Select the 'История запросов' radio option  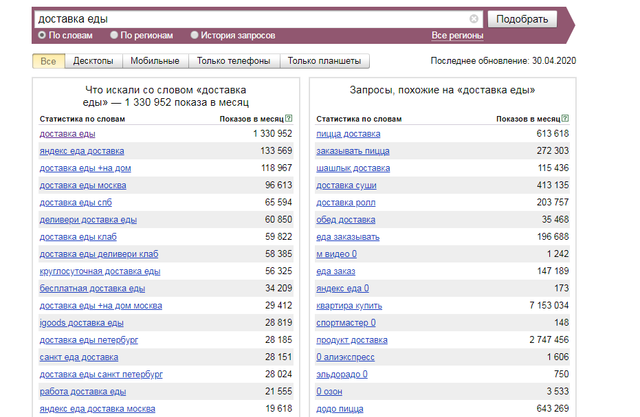click(194, 35)
